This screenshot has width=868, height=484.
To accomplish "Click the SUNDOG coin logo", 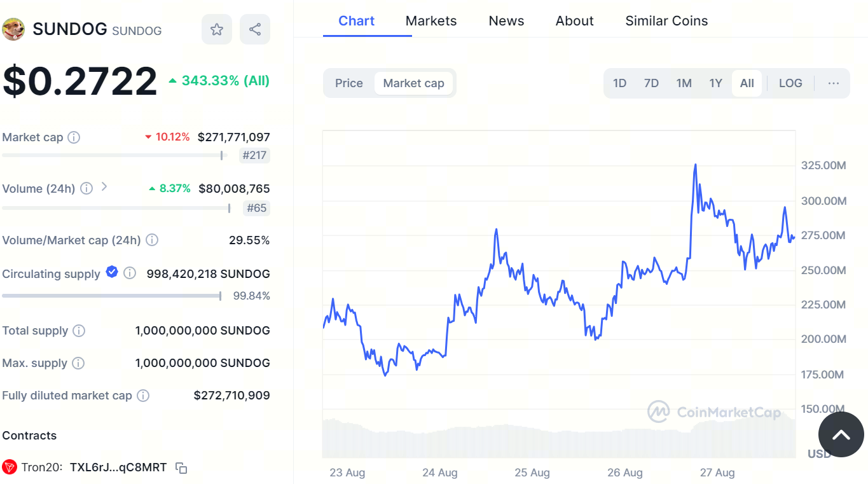I will tap(13, 29).
